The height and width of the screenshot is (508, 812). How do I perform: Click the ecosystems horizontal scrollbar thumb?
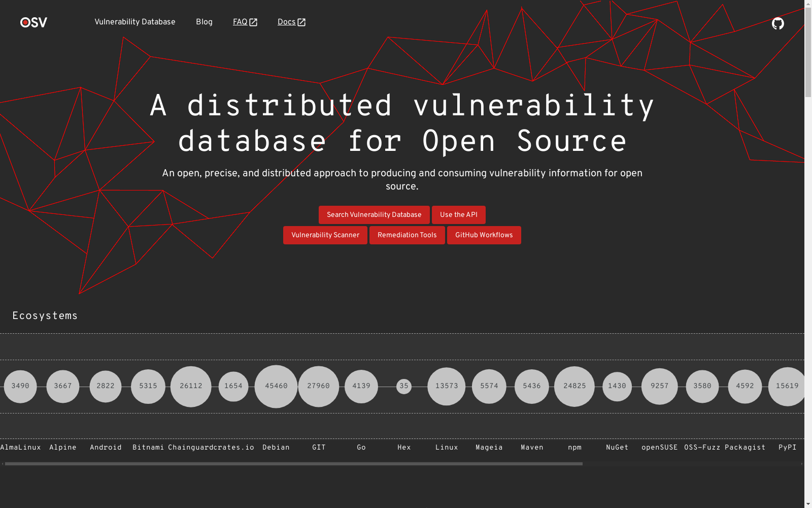coord(294,464)
